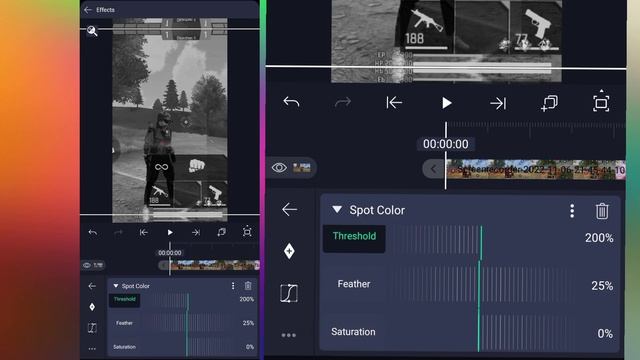The width and height of the screenshot is (640, 360).
Task: Toggle the layer visibility eye in the left panel
Action: (87, 265)
